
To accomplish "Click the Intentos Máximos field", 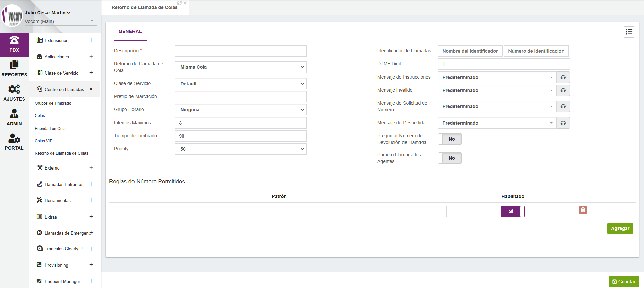I will pyautogui.click(x=240, y=123).
